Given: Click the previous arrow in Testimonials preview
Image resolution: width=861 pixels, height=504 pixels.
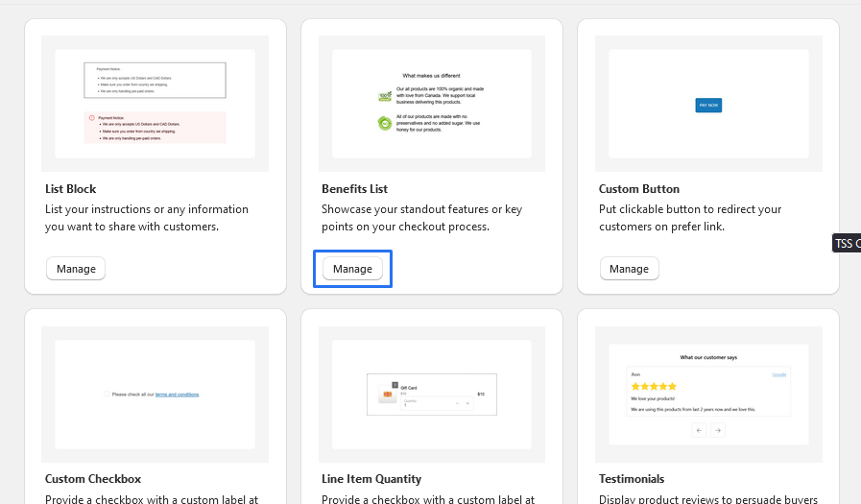Looking at the screenshot, I should pos(699,431).
